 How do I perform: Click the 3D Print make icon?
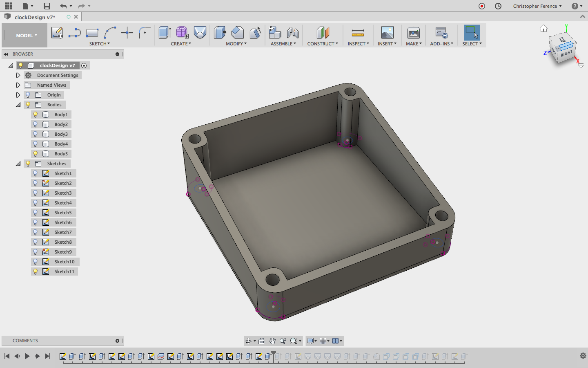click(414, 33)
